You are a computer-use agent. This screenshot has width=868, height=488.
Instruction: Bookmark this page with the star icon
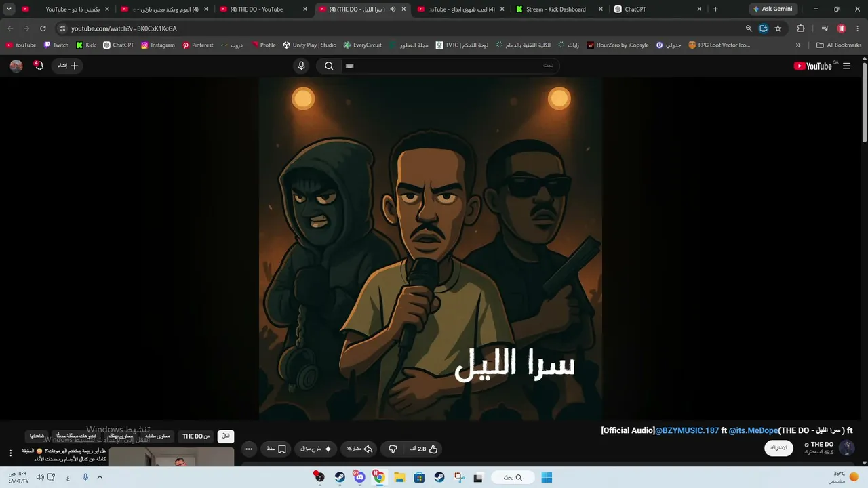(778, 28)
